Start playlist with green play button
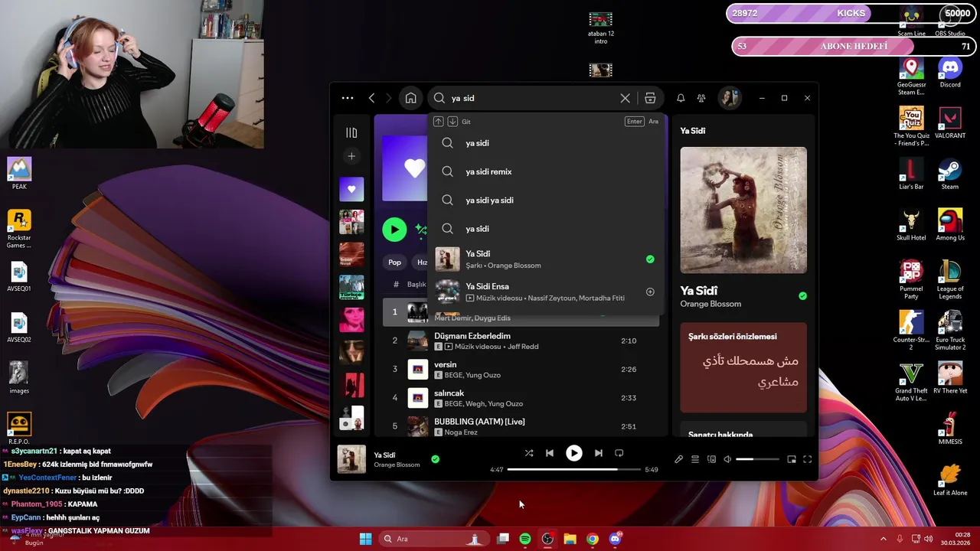This screenshot has height=551, width=980. [394, 229]
